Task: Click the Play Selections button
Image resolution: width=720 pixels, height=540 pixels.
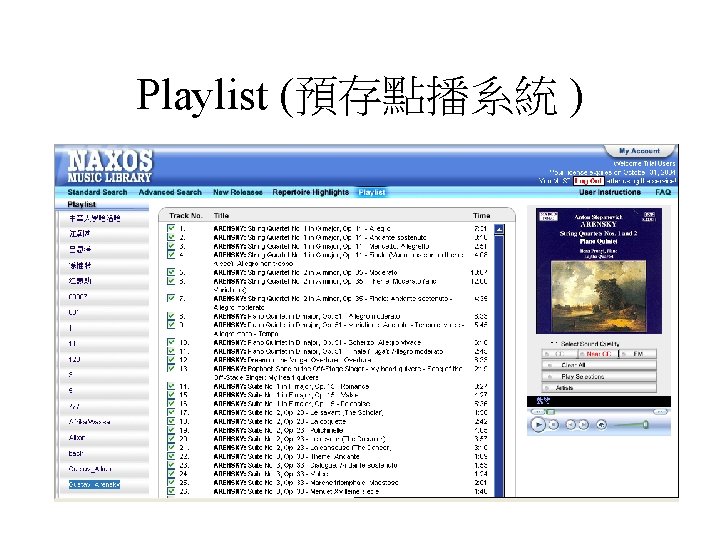Action: 599,377
